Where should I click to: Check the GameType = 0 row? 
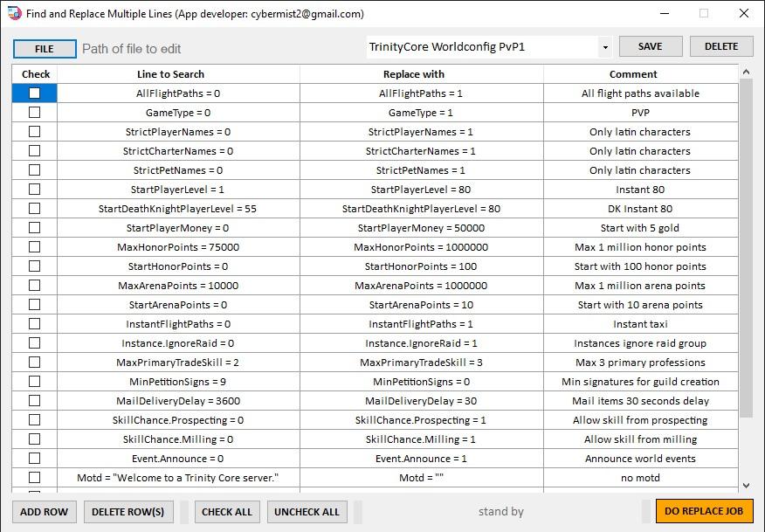pos(33,113)
